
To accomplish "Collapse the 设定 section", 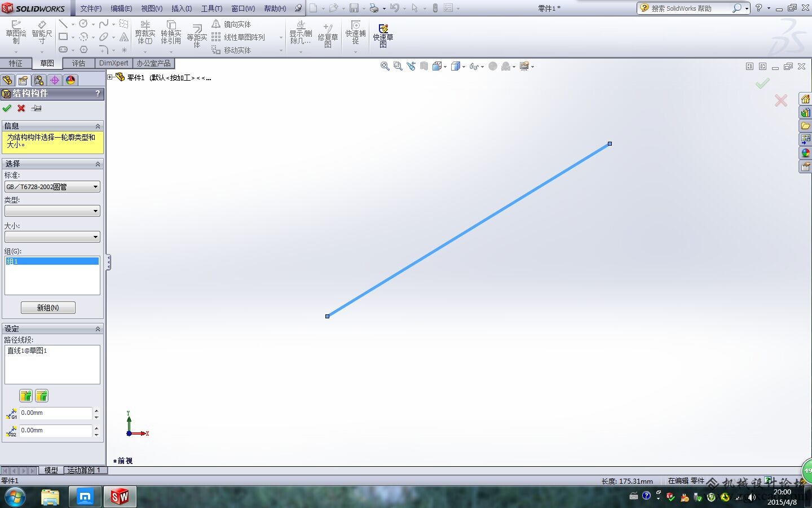I will point(98,329).
